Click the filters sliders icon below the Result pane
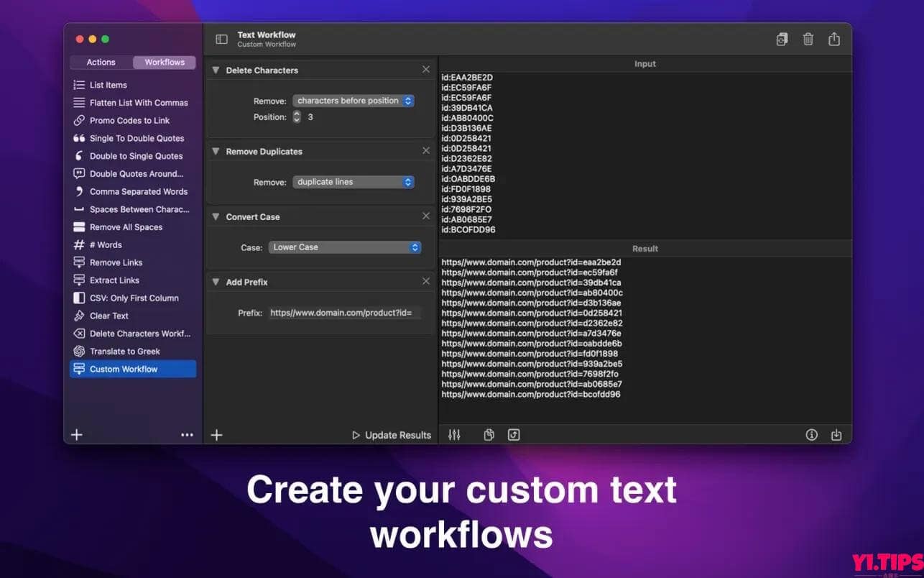The height and width of the screenshot is (578, 924). point(454,434)
